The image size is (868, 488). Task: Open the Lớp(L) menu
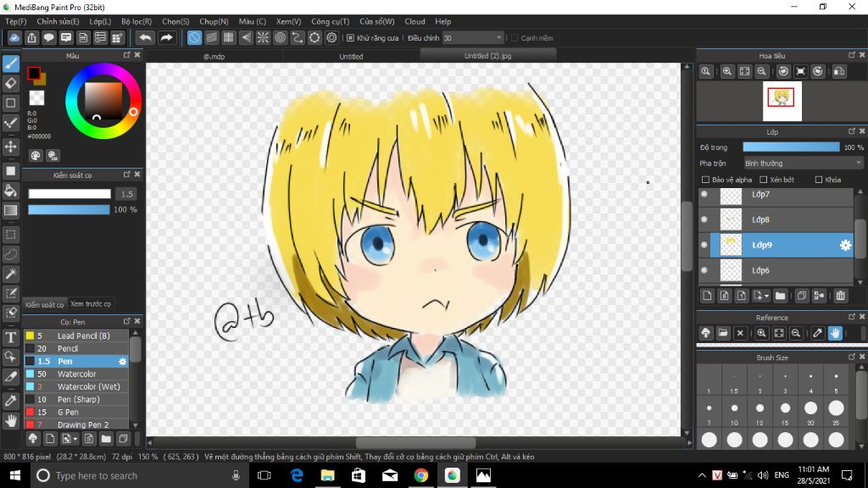click(x=100, y=21)
